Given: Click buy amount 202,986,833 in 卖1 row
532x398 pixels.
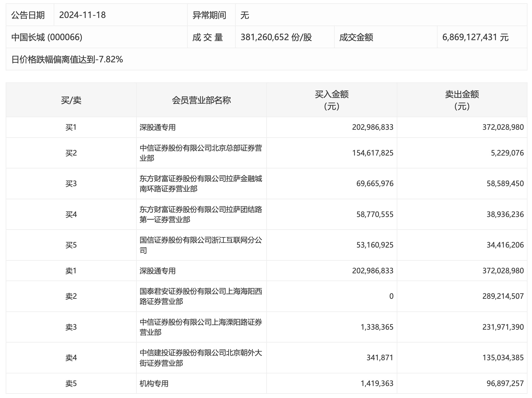Looking at the screenshot, I should (373, 271).
